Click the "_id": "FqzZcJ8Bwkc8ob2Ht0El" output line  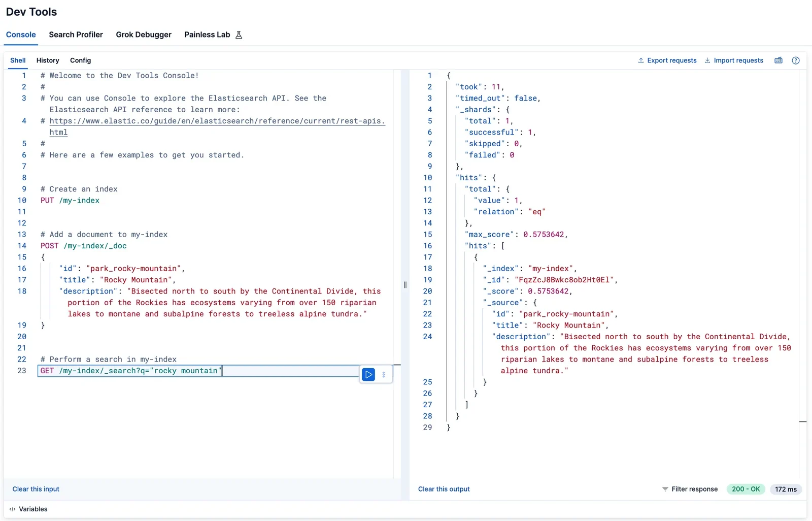point(550,280)
